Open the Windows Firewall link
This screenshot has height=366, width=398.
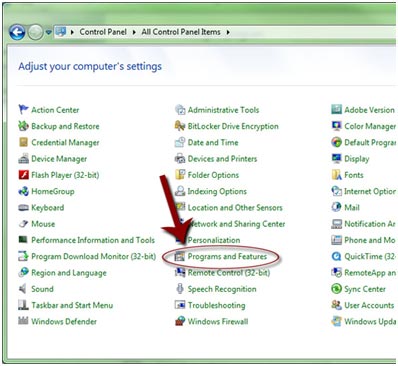click(218, 321)
